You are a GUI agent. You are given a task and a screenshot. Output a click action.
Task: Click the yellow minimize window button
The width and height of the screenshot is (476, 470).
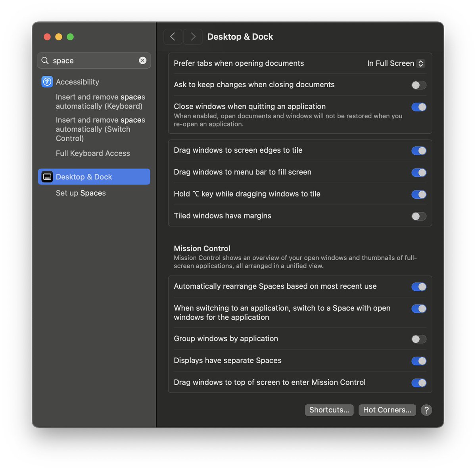tap(59, 37)
